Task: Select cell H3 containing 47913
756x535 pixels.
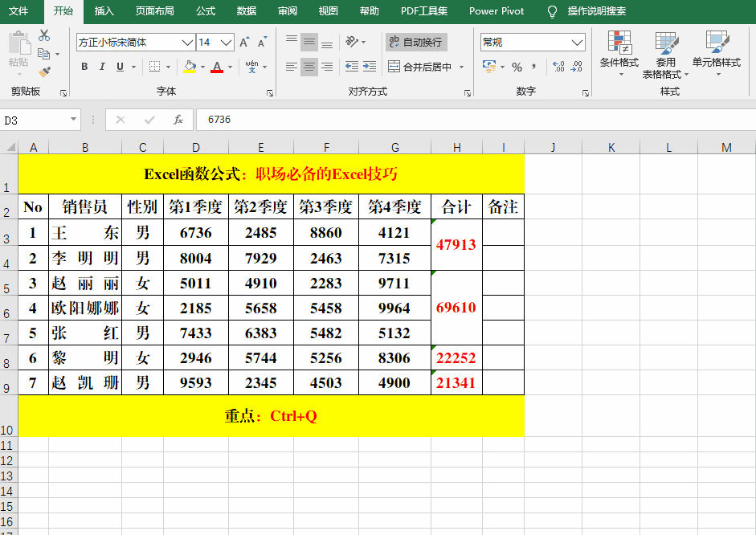Action: pos(456,244)
